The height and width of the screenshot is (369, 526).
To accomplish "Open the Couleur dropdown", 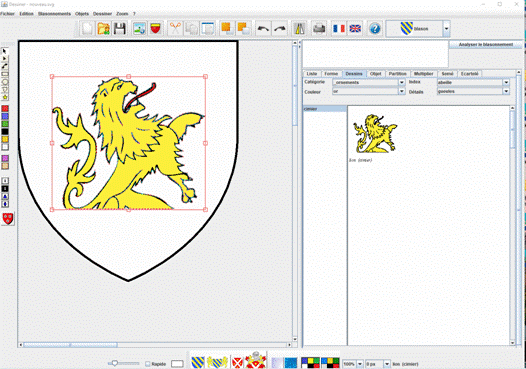I will pyautogui.click(x=402, y=91).
